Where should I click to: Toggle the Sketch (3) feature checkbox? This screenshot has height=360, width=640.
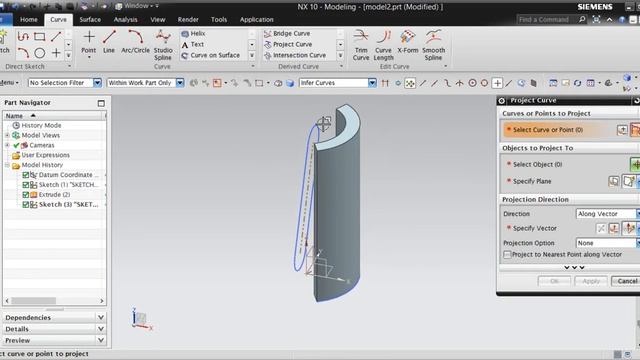(25, 204)
